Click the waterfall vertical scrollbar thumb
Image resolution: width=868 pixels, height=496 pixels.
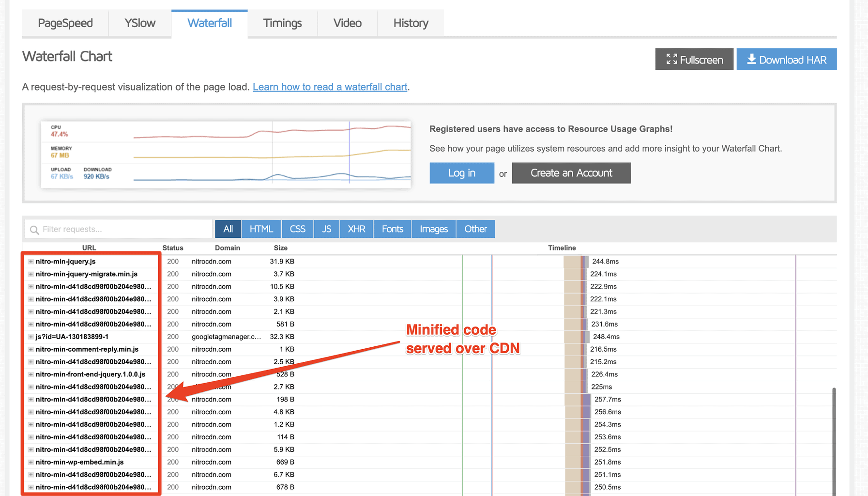(834, 436)
